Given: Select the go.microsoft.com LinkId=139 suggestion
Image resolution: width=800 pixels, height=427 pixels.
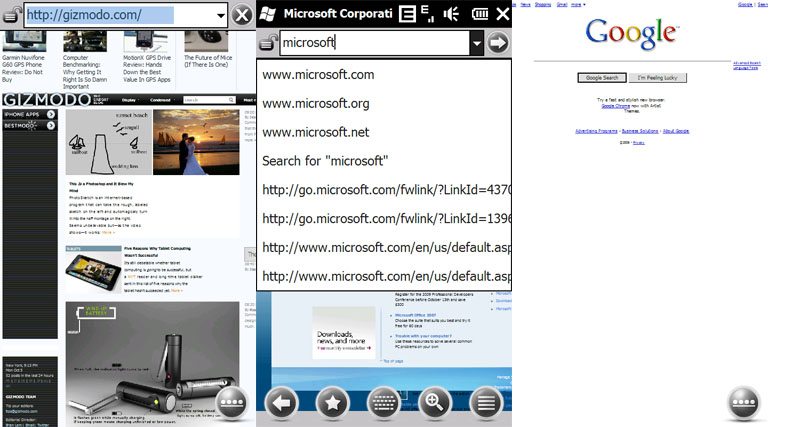Looking at the screenshot, I should (x=384, y=218).
